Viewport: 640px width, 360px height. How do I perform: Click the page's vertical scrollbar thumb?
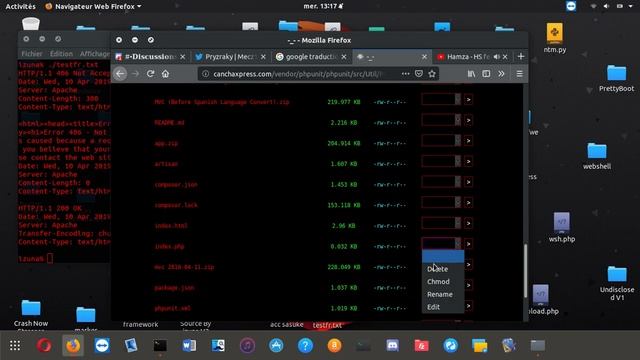525,271
